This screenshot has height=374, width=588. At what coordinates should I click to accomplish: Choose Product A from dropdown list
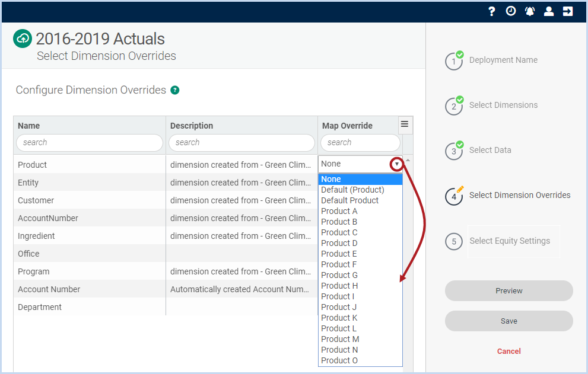click(360, 211)
